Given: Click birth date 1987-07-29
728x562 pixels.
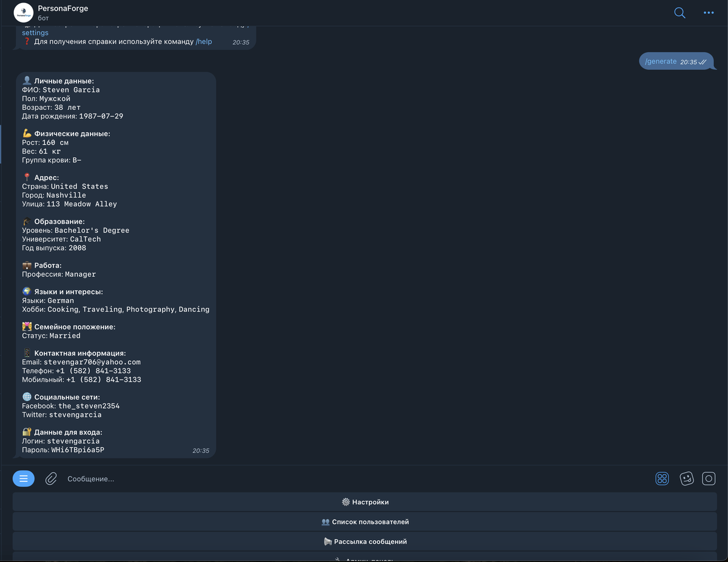Looking at the screenshot, I should pyautogui.click(x=101, y=116).
